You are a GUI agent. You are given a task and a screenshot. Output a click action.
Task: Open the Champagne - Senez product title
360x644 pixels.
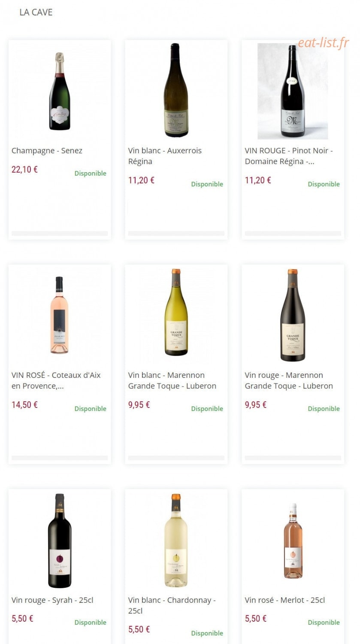(47, 151)
